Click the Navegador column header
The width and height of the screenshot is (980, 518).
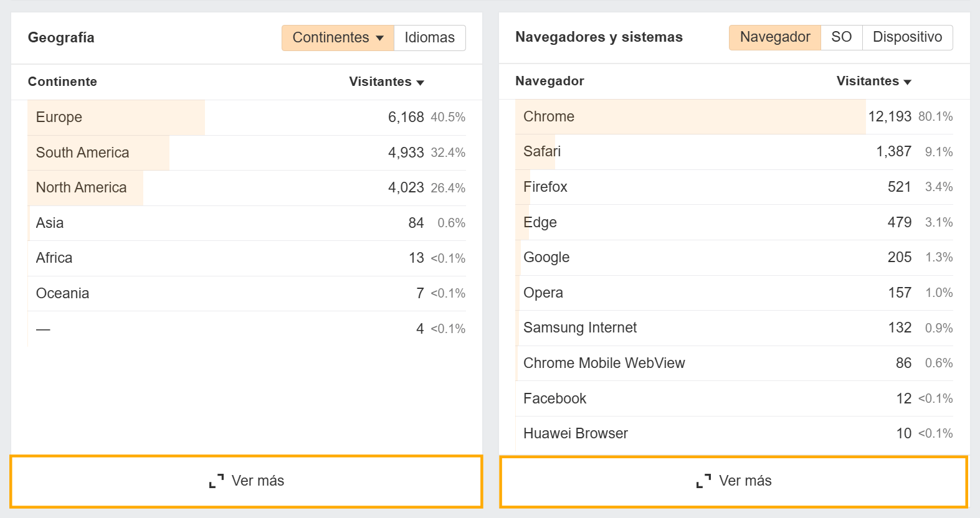point(549,82)
